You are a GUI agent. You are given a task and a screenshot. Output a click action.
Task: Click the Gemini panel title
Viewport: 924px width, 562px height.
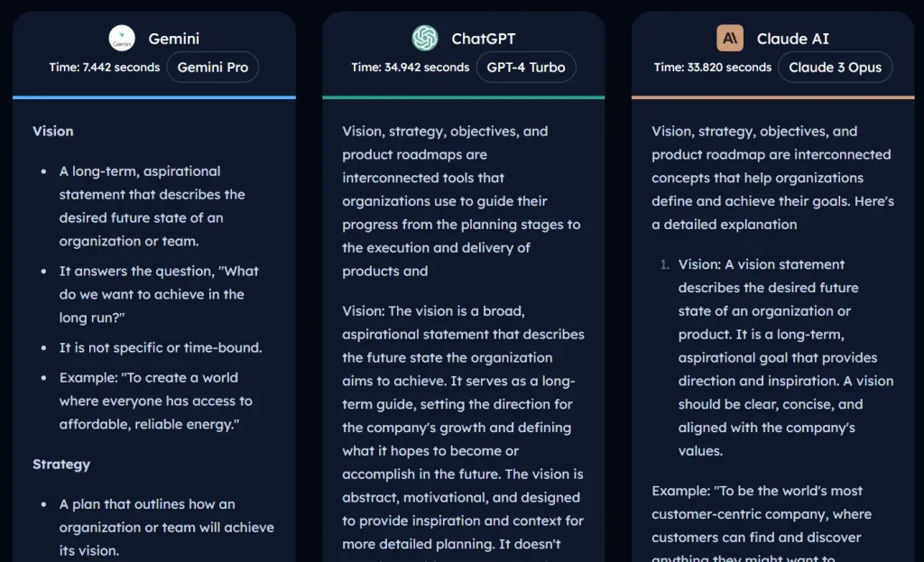(x=173, y=39)
